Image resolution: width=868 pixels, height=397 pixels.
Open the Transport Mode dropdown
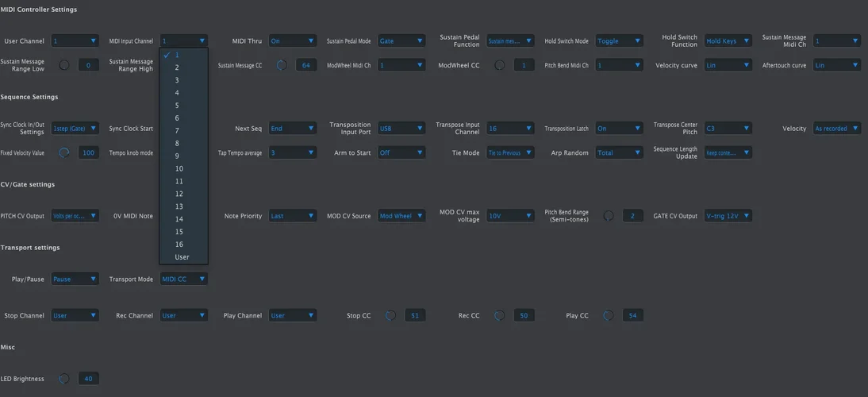[x=184, y=279]
